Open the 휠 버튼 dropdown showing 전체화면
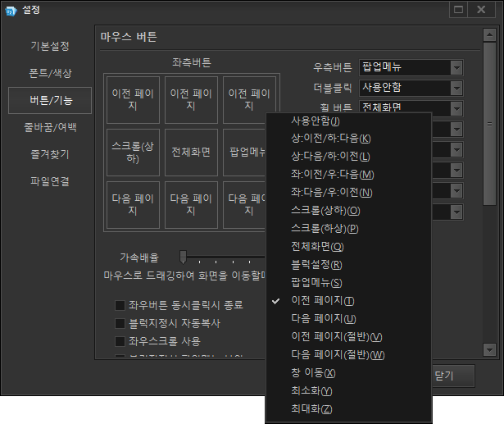Viewport: 504px width, 424px height. click(411, 108)
